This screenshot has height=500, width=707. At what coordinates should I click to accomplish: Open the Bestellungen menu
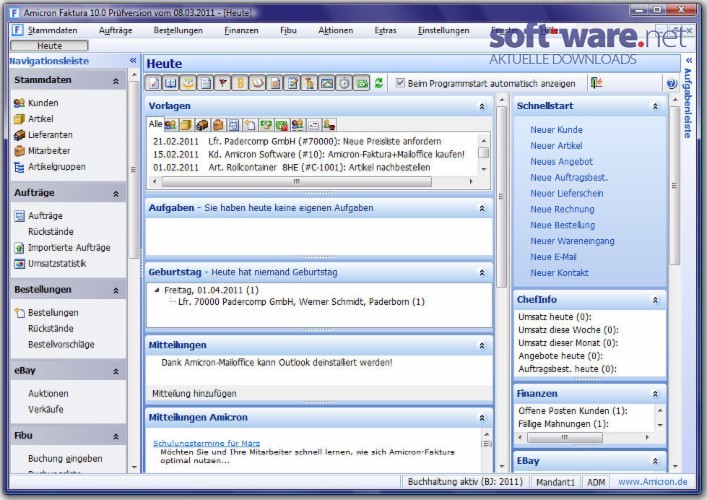pos(178,30)
